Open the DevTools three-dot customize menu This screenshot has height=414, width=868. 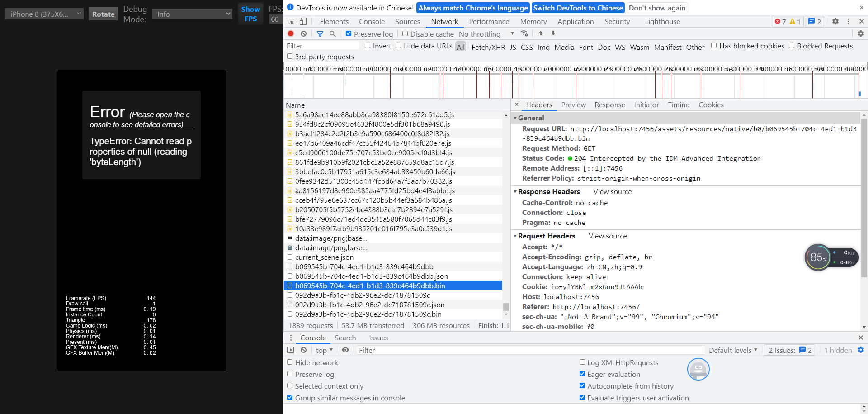848,21
